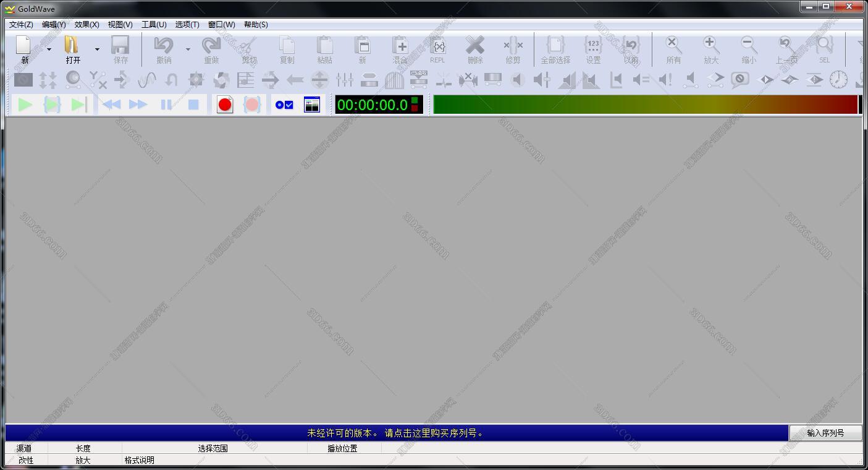Click the fade-in rising ramp speaker icon
This screenshot has height=470, width=868.
567,80
